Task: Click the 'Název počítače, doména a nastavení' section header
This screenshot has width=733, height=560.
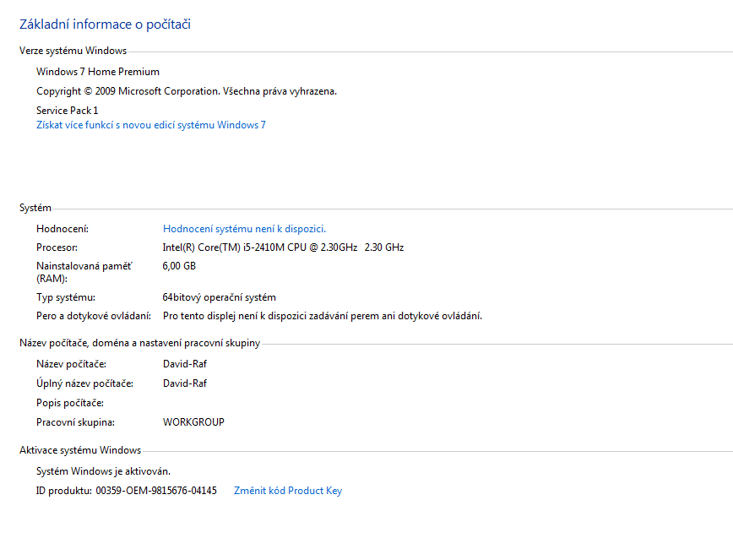Action: 139,343
